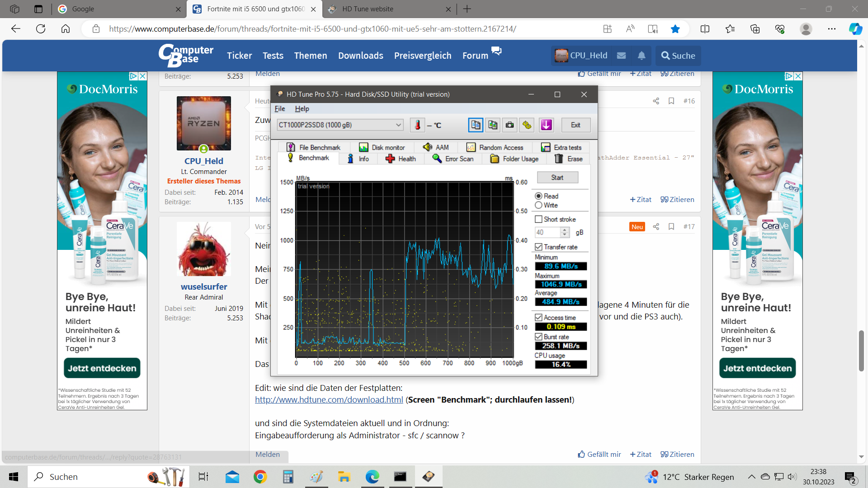Click the temperature thermometer icon
The image size is (868, 488).
coord(417,125)
